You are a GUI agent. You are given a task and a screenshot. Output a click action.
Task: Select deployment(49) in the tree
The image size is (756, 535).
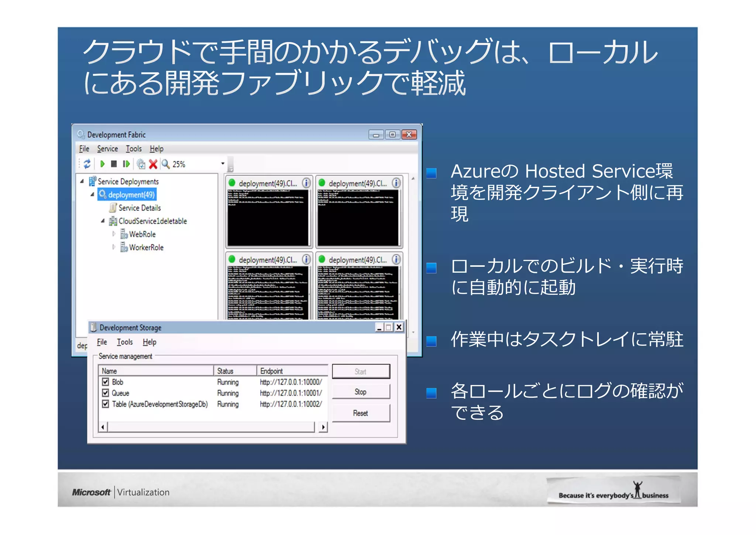pyautogui.click(x=127, y=195)
